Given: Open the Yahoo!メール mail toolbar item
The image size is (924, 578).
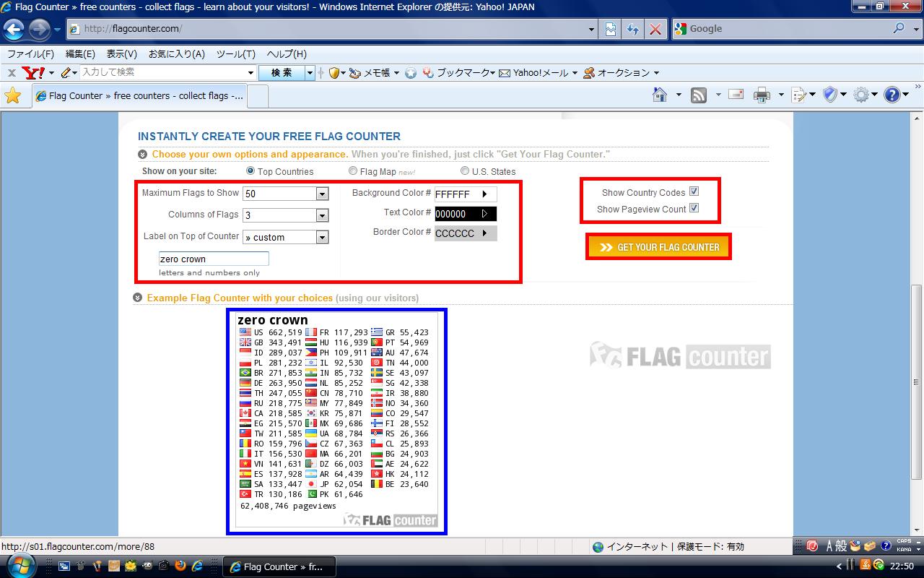Looking at the screenshot, I should point(538,72).
